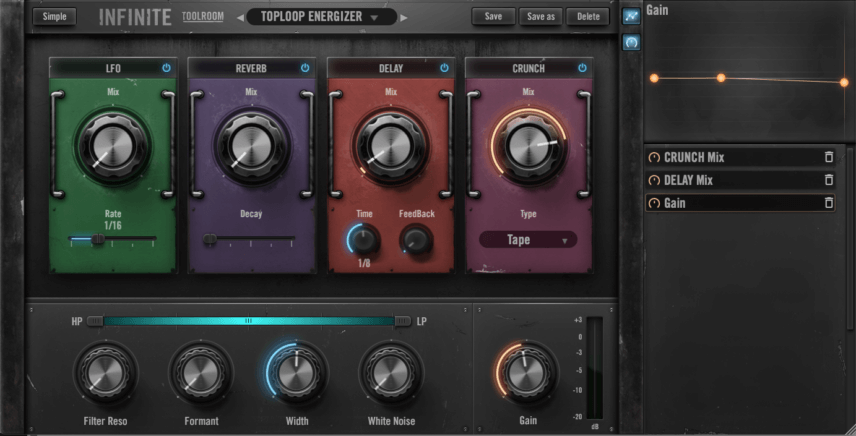The width and height of the screenshot is (856, 436).
Task: Delete the current preset
Action: click(x=588, y=16)
